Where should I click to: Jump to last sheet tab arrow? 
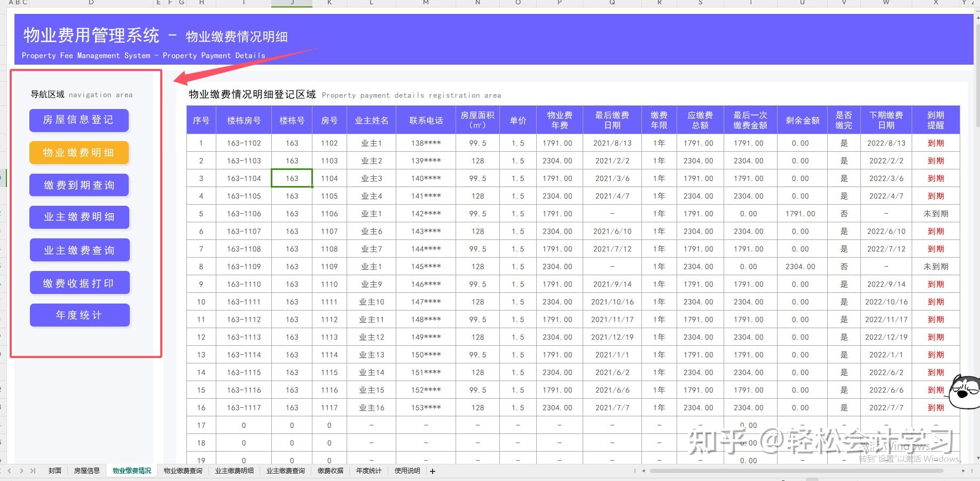pyautogui.click(x=33, y=471)
